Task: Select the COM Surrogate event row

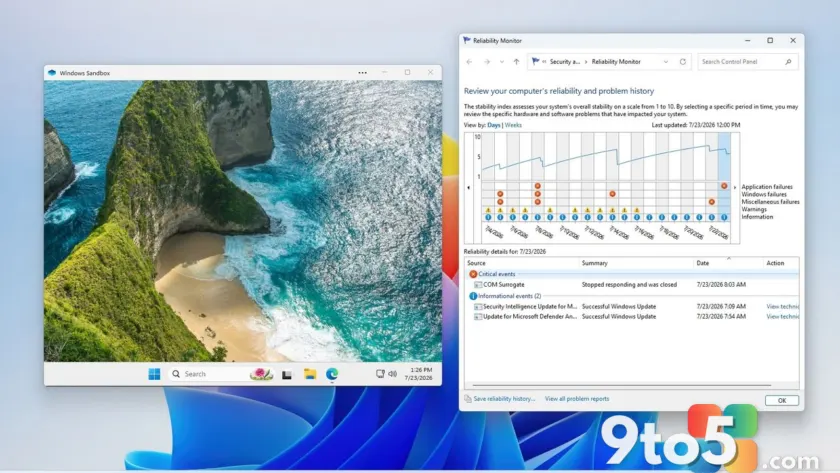Action: click(x=632, y=284)
